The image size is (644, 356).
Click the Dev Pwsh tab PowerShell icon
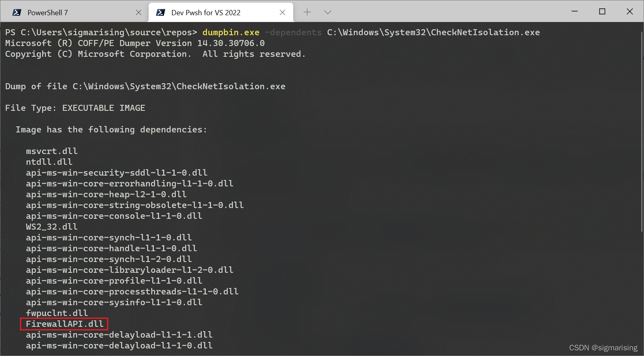(x=161, y=12)
